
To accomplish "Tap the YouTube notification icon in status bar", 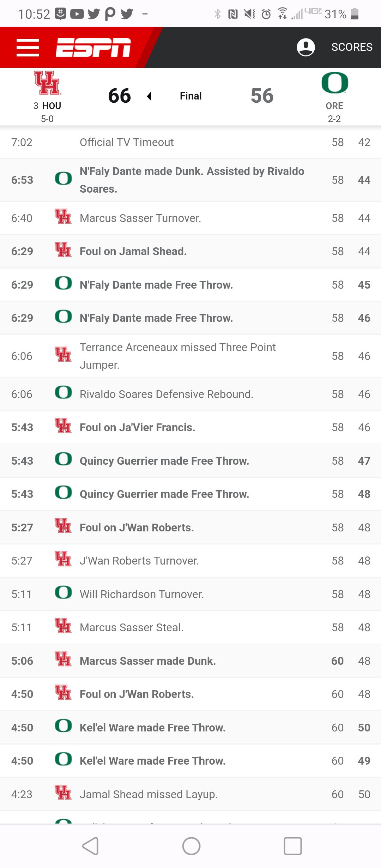I will (x=77, y=14).
